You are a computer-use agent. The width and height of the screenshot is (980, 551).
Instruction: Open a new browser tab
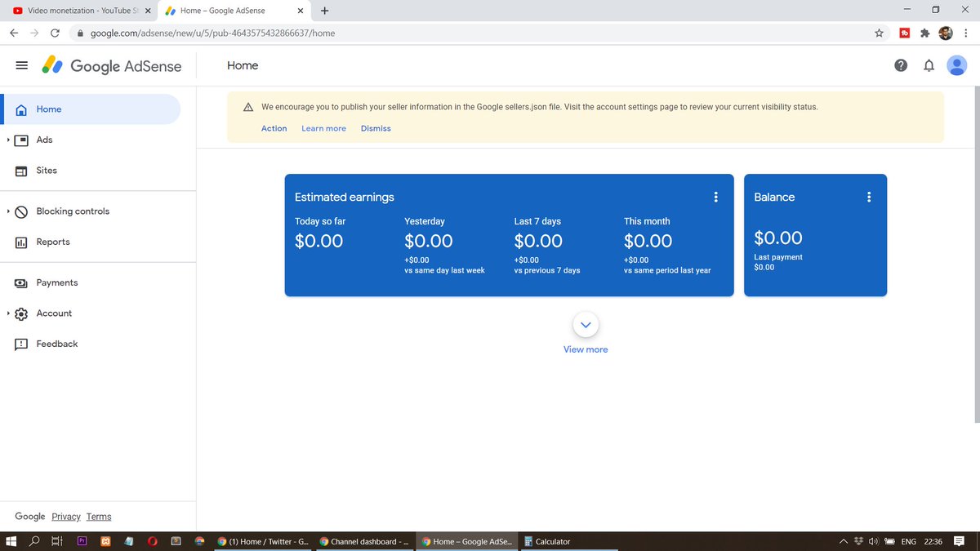(x=325, y=11)
